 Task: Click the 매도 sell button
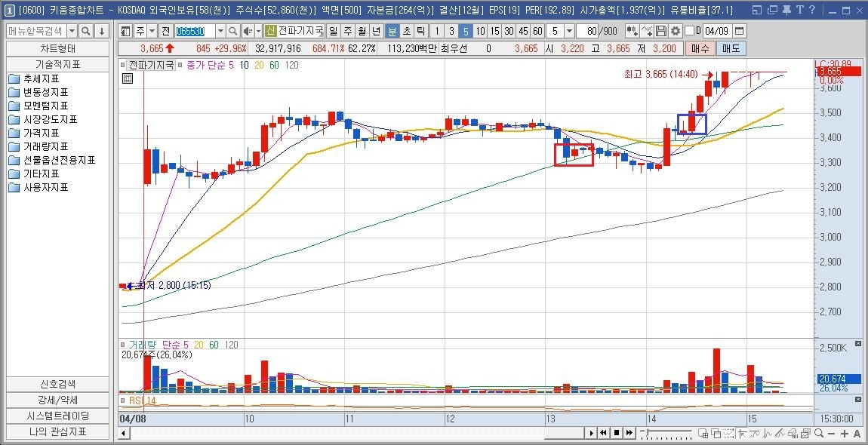(x=731, y=49)
